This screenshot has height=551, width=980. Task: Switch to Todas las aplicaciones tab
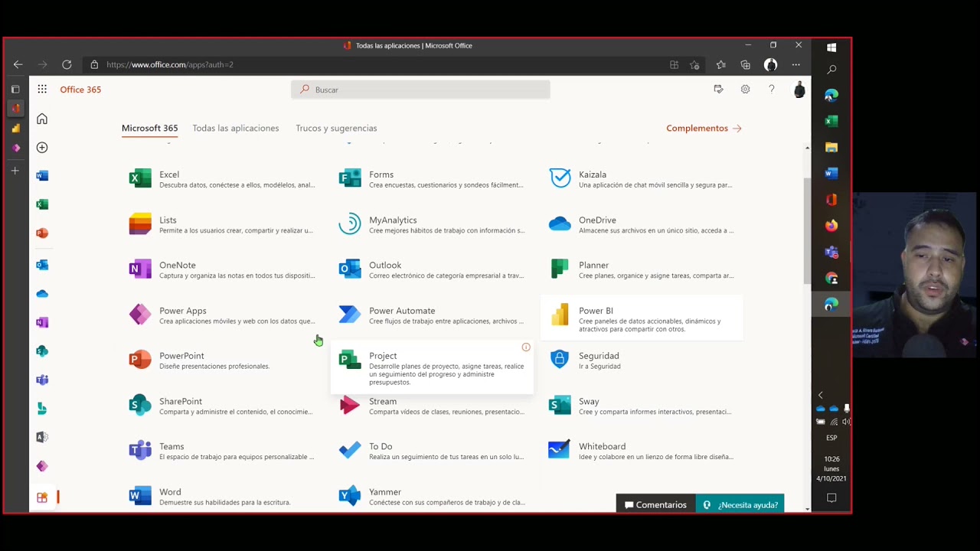click(236, 128)
